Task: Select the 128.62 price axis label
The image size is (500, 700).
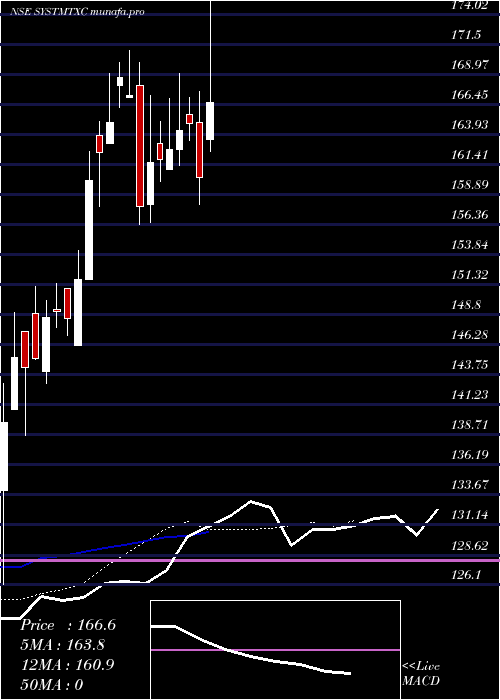Action: pos(470,545)
